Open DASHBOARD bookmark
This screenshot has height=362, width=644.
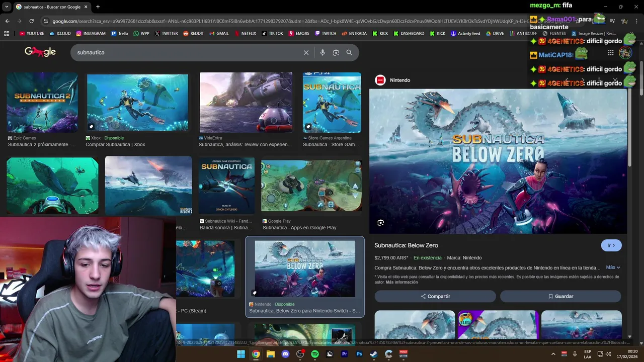409,34
